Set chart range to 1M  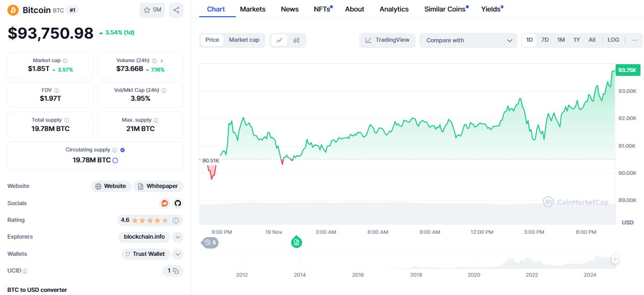[561, 40]
